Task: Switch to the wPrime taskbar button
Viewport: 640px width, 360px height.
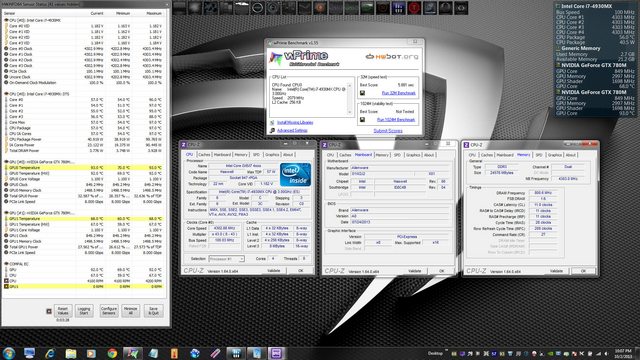Action: [133, 353]
